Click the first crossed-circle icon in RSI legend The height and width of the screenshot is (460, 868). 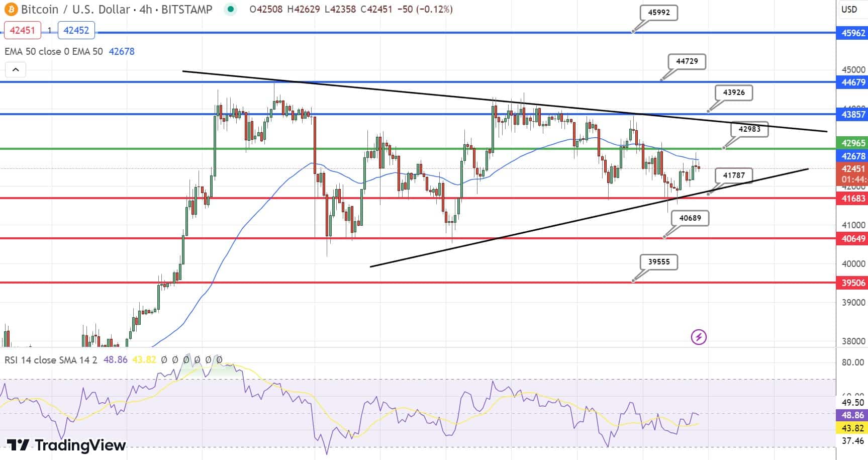(163, 360)
